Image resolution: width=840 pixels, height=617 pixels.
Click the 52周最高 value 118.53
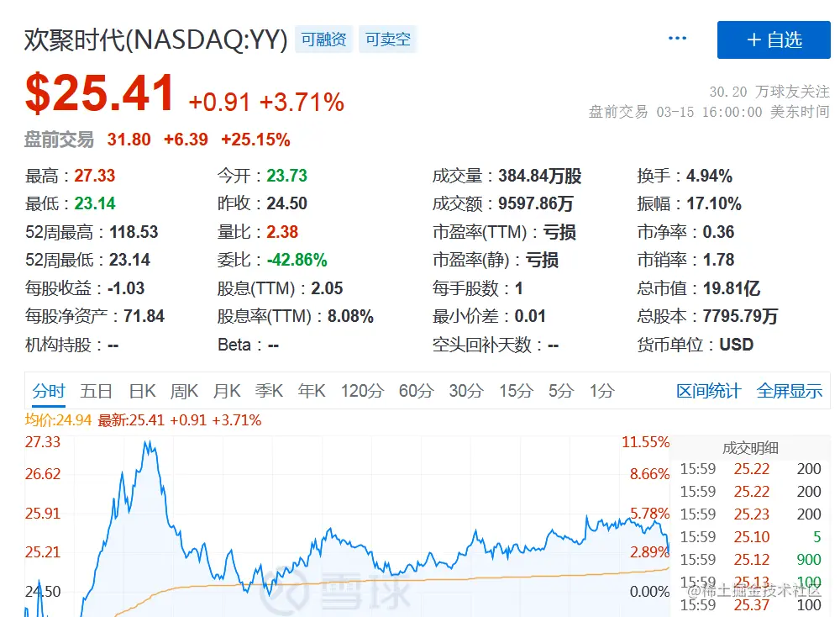(x=134, y=232)
